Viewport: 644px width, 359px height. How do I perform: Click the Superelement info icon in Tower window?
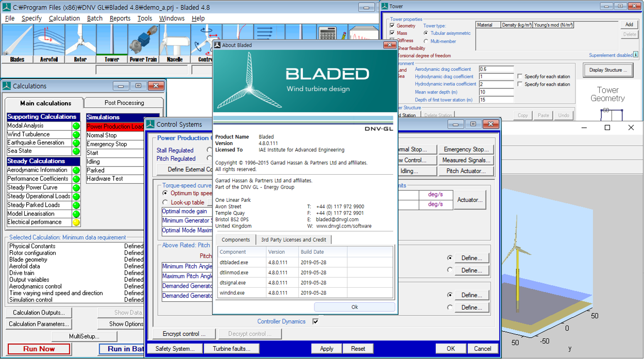pyautogui.click(x=637, y=55)
